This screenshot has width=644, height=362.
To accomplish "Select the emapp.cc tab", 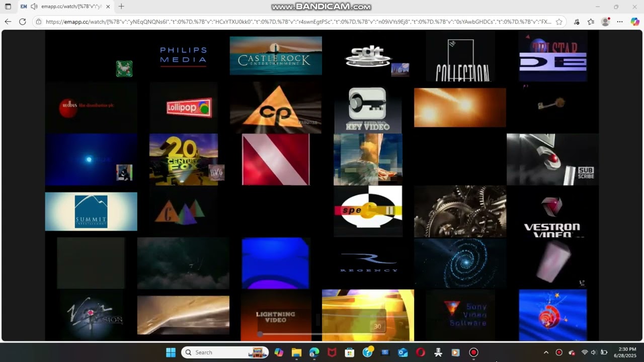I will 65,7.
